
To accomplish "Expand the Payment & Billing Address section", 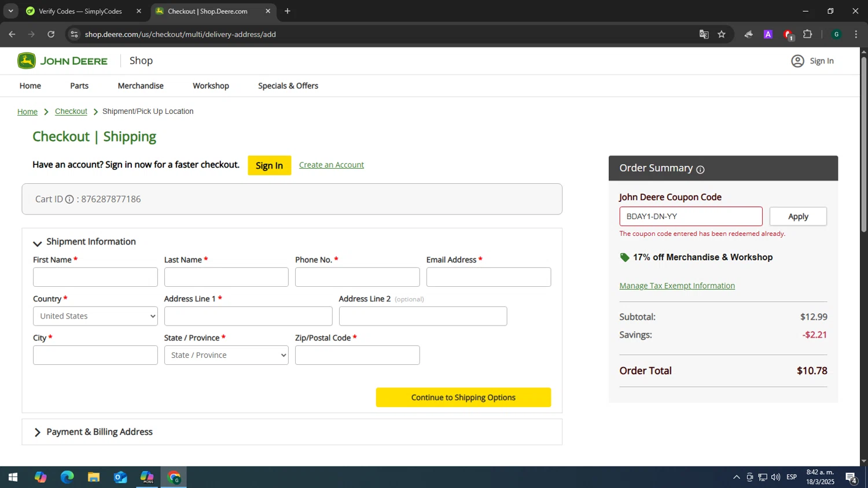I will (38, 432).
